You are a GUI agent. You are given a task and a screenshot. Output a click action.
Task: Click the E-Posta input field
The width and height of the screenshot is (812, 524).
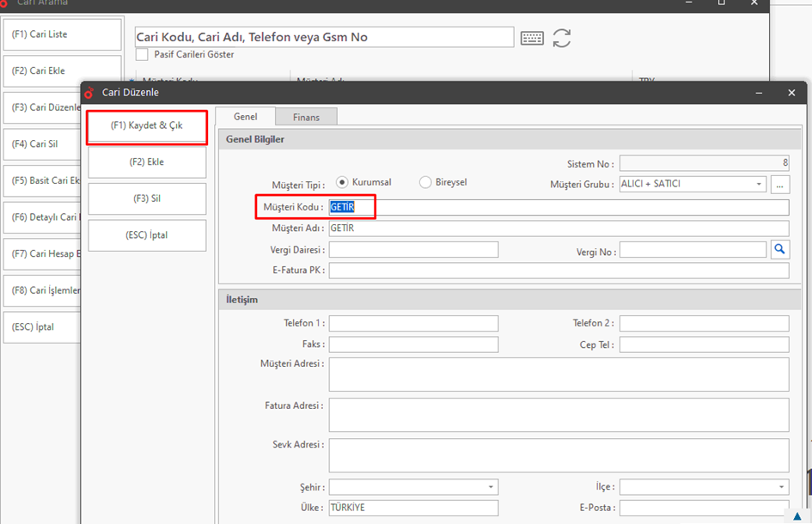pyautogui.click(x=705, y=508)
